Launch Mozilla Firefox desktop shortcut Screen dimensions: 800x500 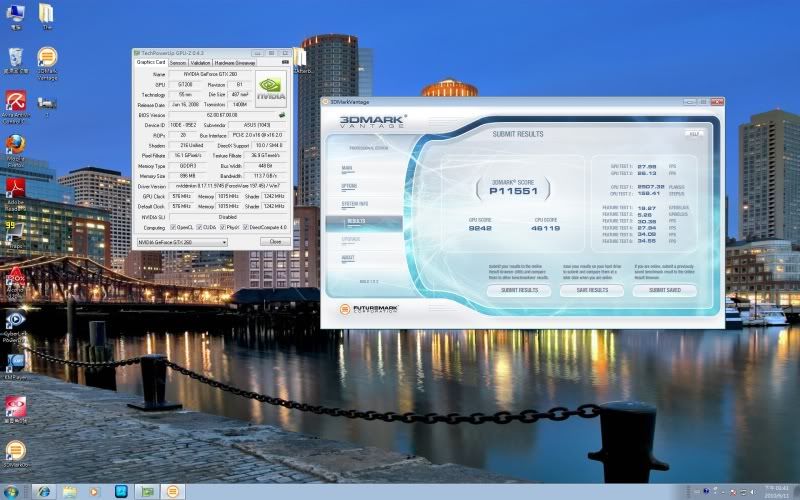tap(16, 151)
